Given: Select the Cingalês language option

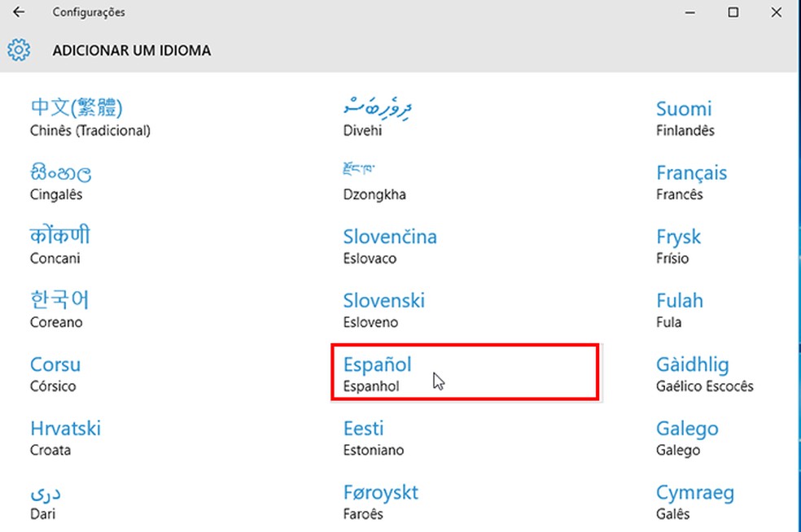Looking at the screenshot, I should click(x=60, y=181).
